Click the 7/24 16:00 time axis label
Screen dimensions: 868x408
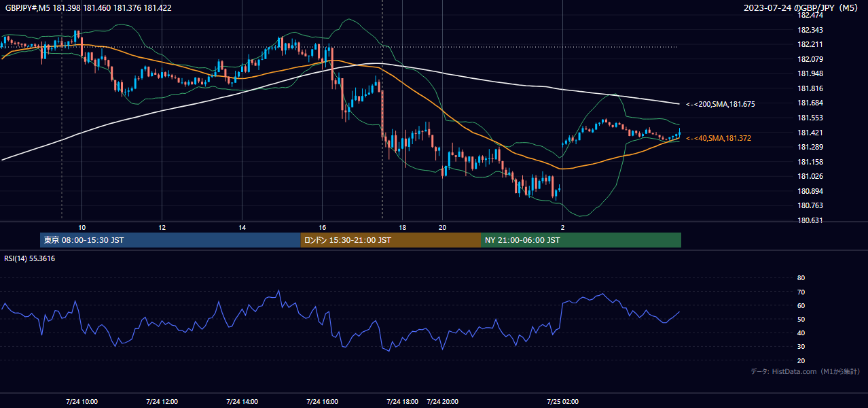[x=323, y=402]
